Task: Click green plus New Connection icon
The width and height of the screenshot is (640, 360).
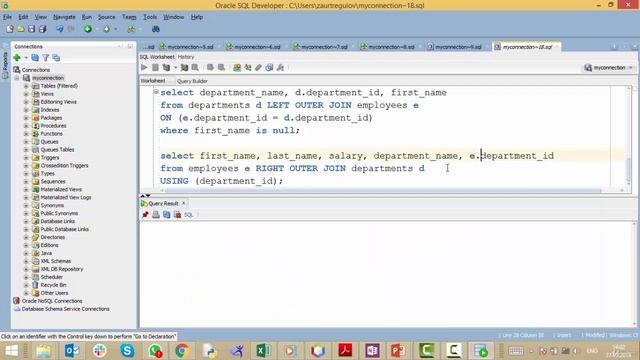Action: click(17, 58)
